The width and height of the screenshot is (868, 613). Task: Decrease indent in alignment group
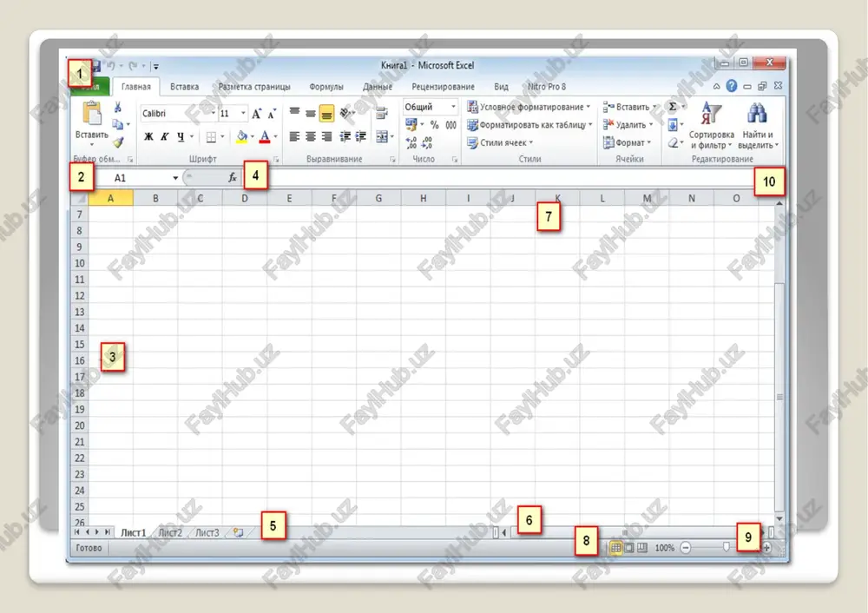coord(345,136)
